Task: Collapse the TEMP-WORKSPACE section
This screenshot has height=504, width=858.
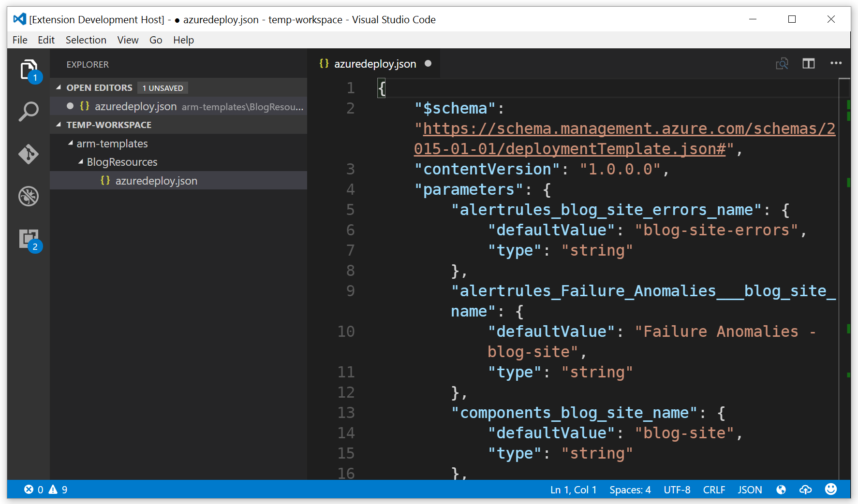Action: pyautogui.click(x=59, y=125)
